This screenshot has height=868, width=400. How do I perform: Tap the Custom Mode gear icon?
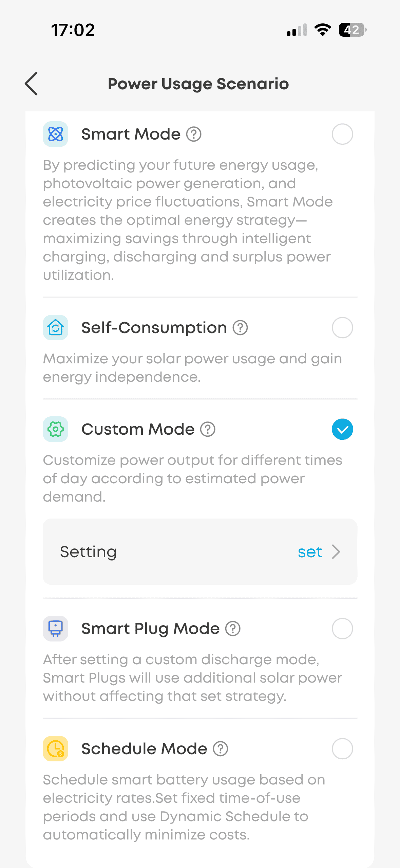point(56,429)
